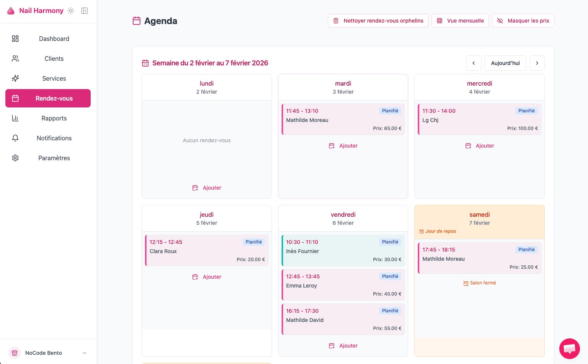This screenshot has height=364, width=588.
Task: Collapse the sidebar using the panel toggle
Action: pos(85,11)
